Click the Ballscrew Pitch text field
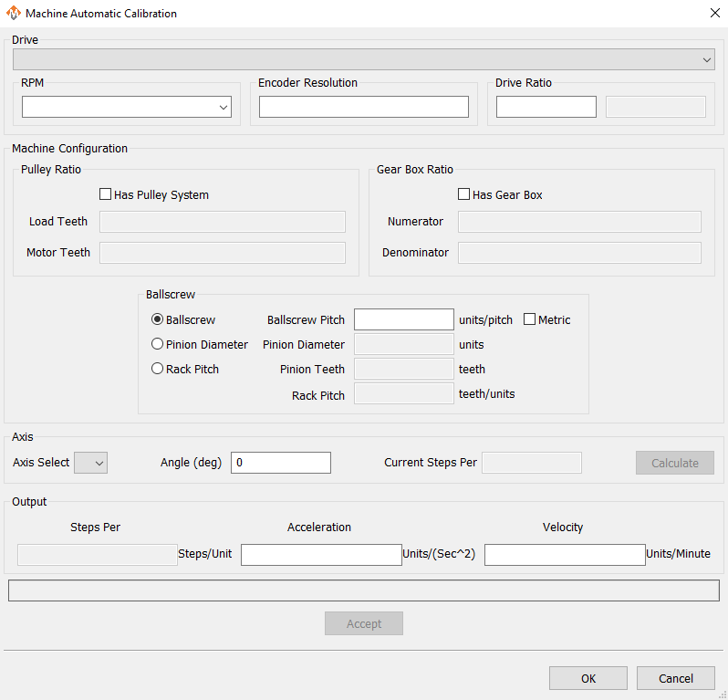Image resolution: width=728 pixels, height=700 pixels. pyautogui.click(x=403, y=319)
